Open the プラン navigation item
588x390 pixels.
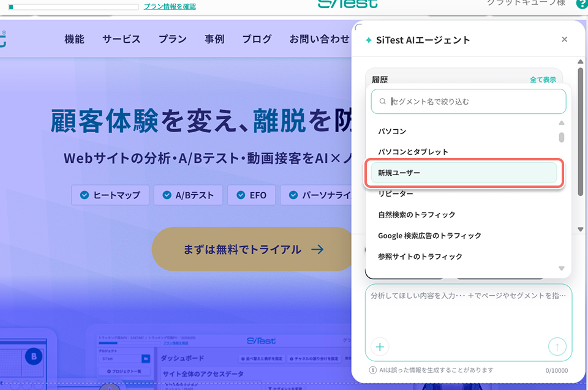tap(173, 39)
